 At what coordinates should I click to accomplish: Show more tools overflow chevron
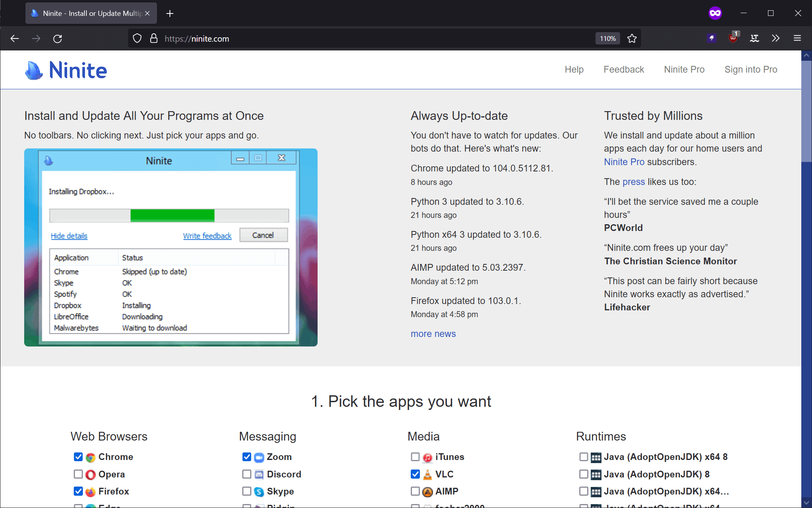click(x=776, y=38)
